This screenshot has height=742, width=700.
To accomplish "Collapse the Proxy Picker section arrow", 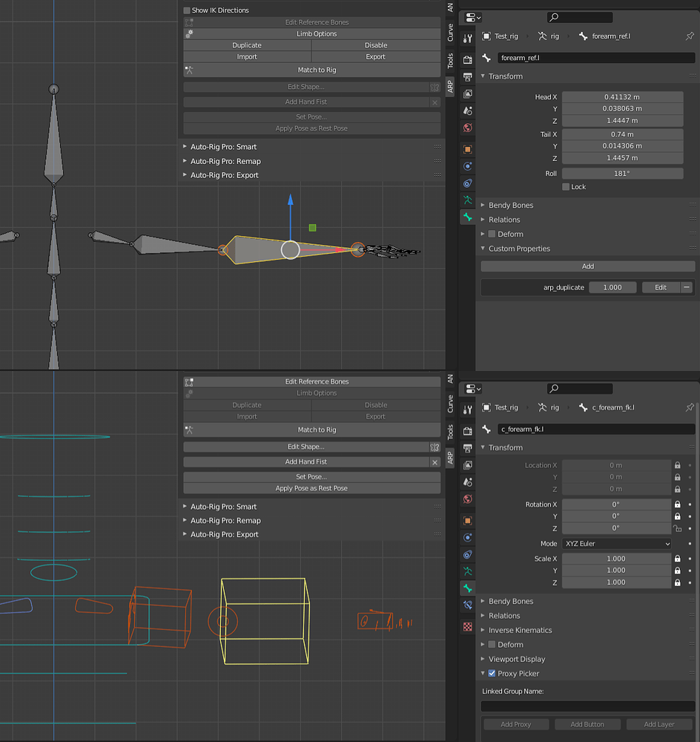I will pos(483,674).
